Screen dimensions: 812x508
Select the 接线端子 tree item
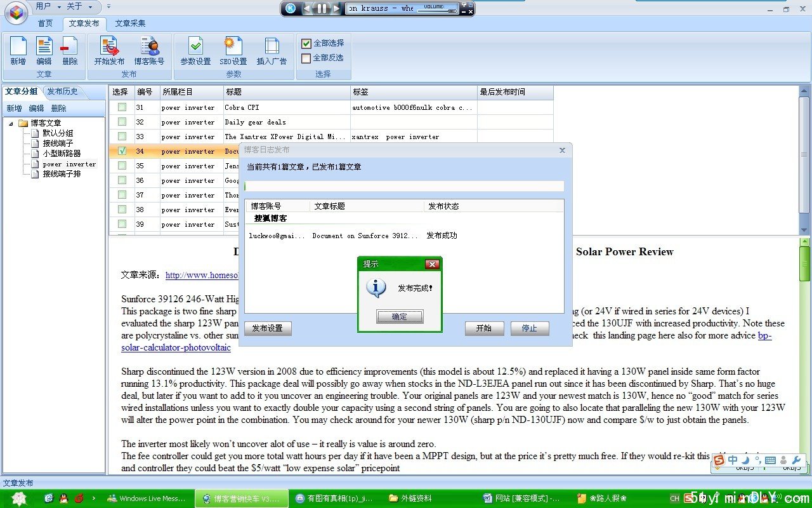coord(58,144)
